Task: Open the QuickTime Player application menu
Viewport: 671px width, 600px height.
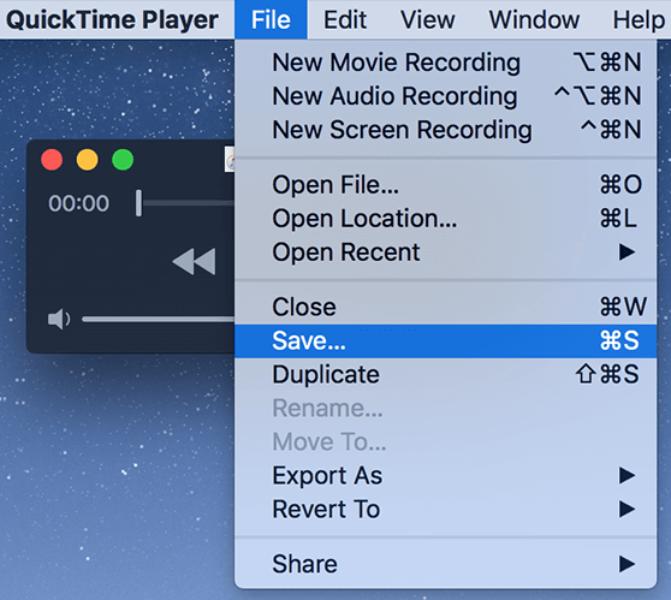Action: pyautogui.click(x=112, y=20)
